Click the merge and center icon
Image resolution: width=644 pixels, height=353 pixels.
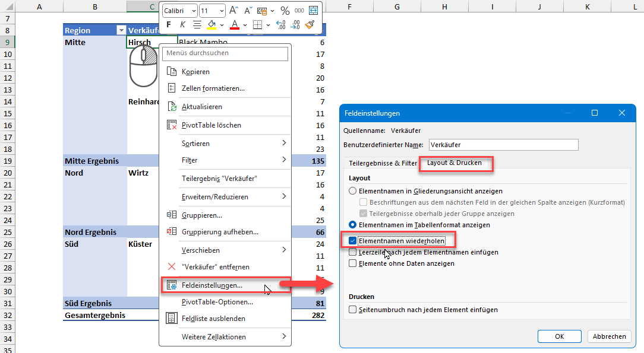313,11
